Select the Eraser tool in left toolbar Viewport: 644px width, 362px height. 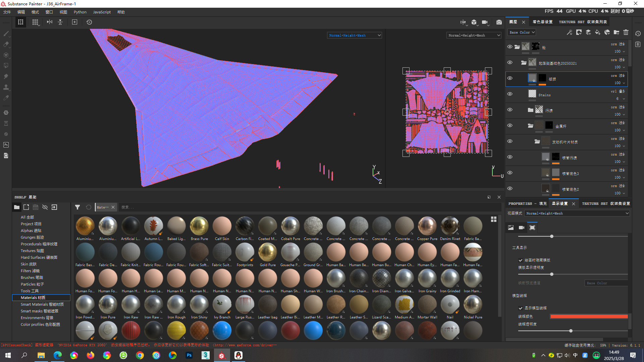tap(6, 44)
